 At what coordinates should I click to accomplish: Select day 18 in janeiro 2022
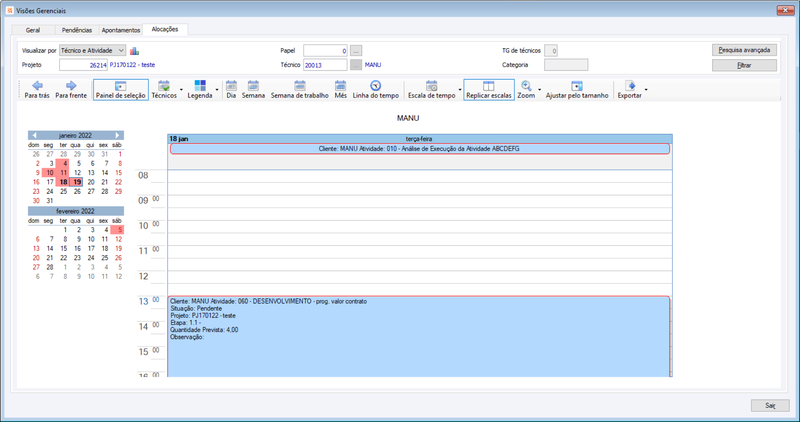pyautogui.click(x=63, y=182)
